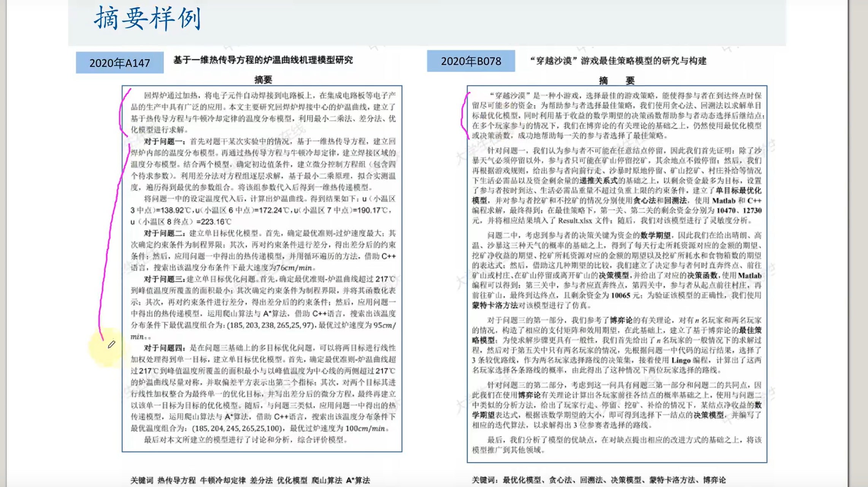
Task: Click the bold heading 对于问题一:
Action: [165, 141]
